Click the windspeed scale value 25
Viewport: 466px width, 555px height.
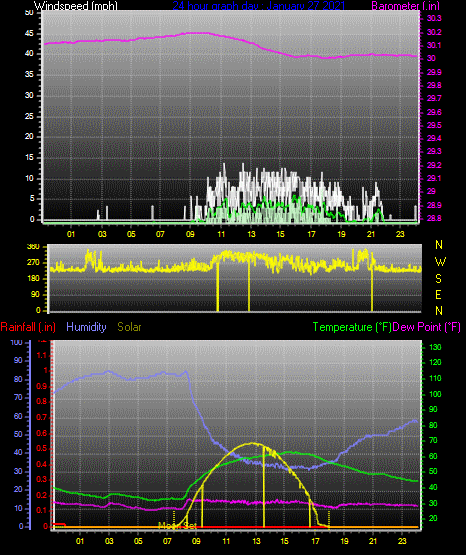point(29,116)
